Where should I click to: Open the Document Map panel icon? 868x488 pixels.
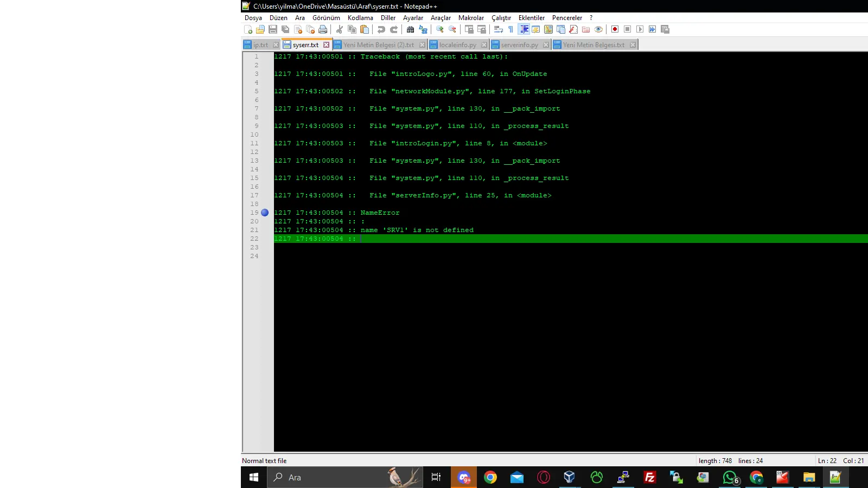point(548,29)
